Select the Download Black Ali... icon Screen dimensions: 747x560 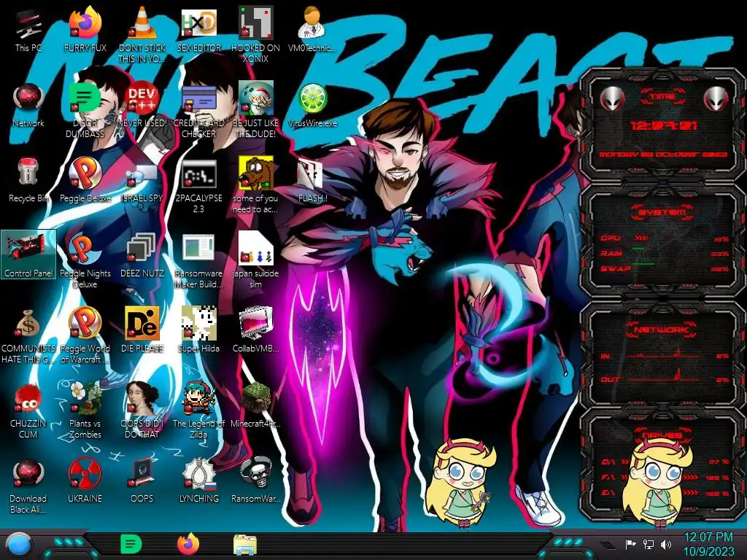coord(28,486)
